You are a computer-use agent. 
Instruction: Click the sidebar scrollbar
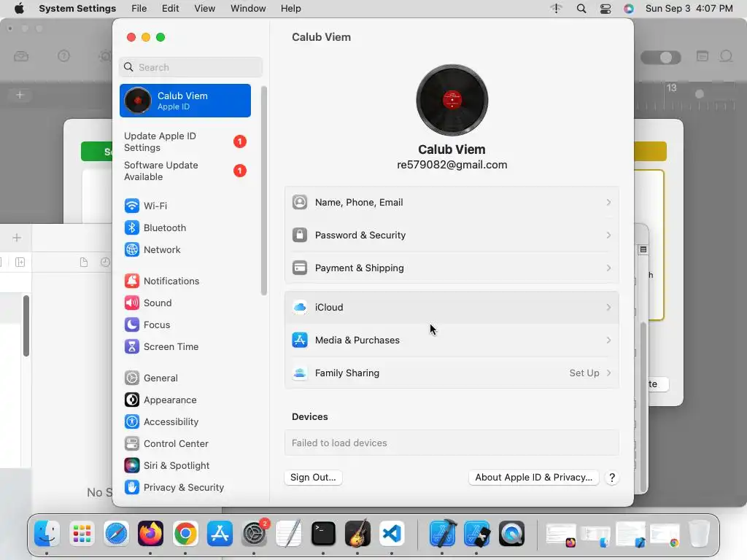click(x=264, y=190)
